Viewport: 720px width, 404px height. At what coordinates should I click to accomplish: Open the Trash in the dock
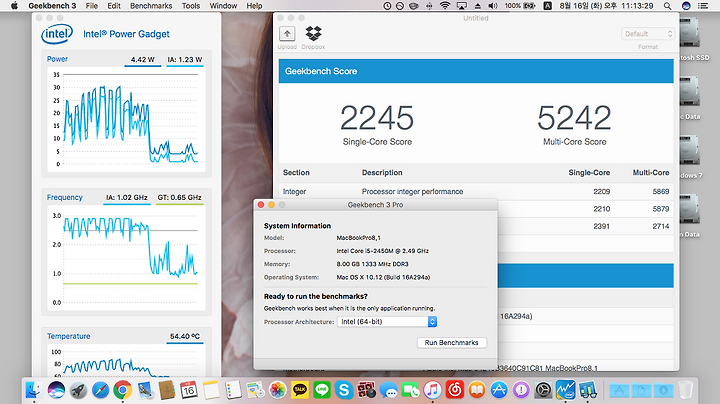[x=686, y=390]
